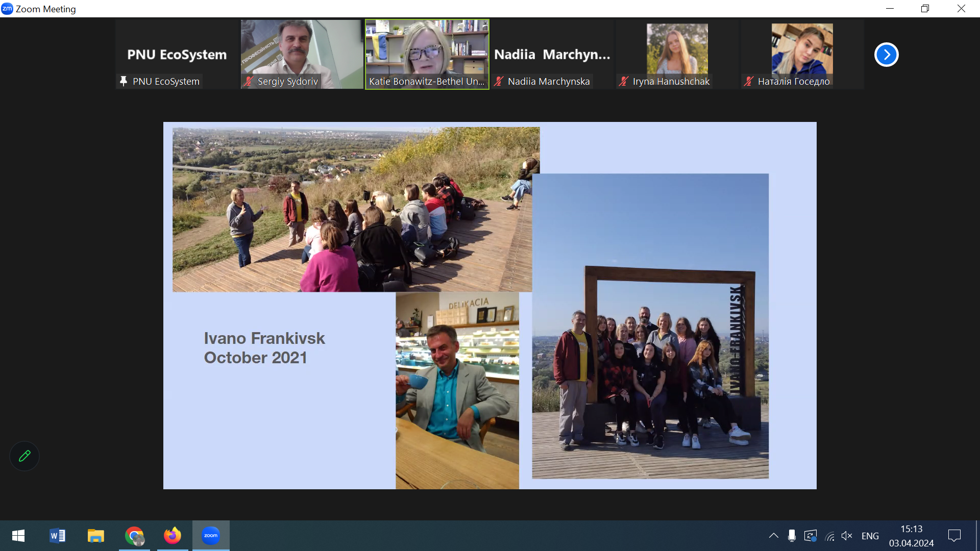
Task: Open the Windows Start menu
Action: 18,536
